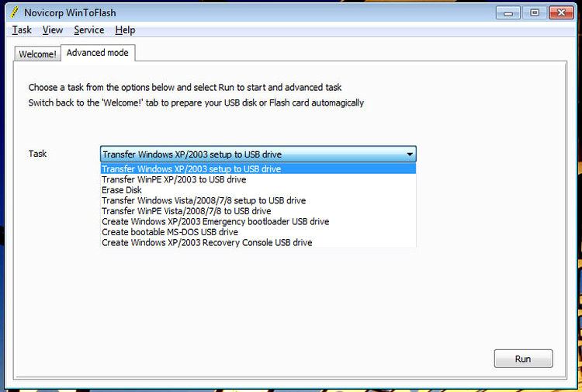Select Create Windows XP/2003 Emergency bootloader USB drive
582x392 pixels.
click(x=258, y=221)
